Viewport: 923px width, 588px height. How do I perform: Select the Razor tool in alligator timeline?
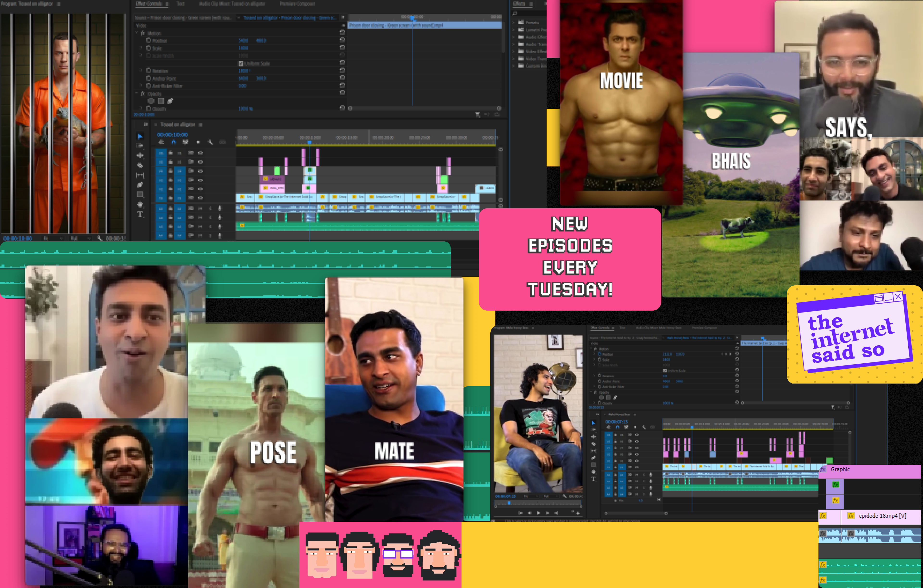click(x=140, y=165)
